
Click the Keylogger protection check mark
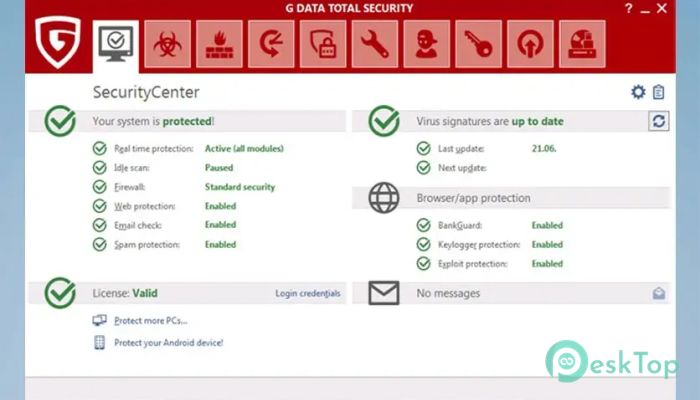click(x=423, y=244)
